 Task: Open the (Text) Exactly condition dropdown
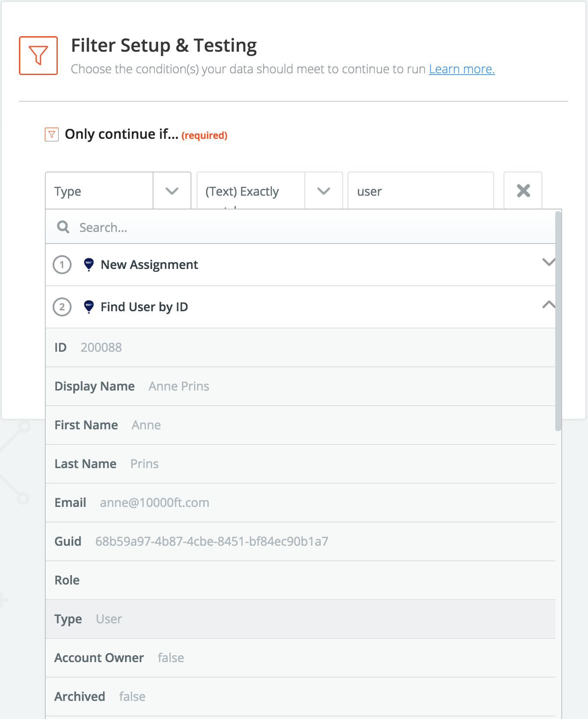coord(324,191)
